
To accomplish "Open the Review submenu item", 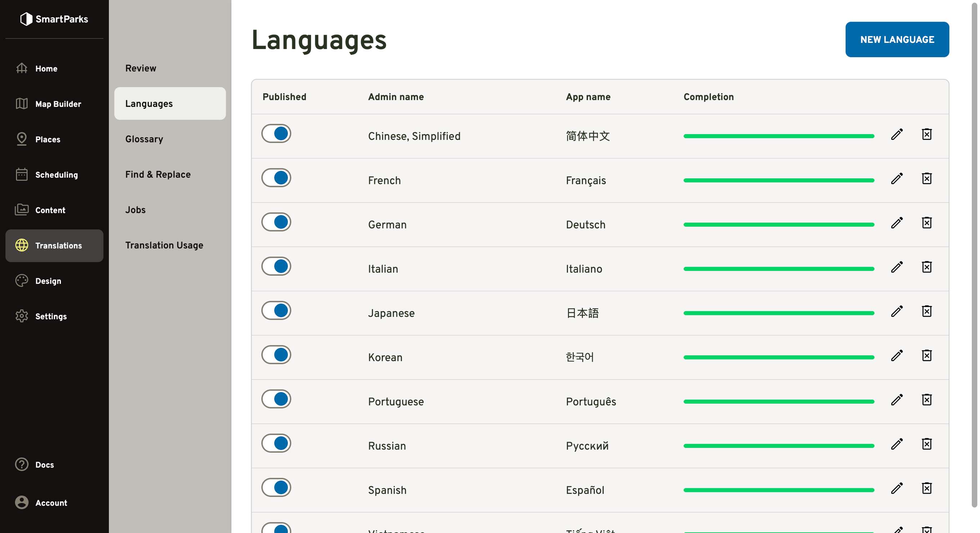I will [x=170, y=68].
